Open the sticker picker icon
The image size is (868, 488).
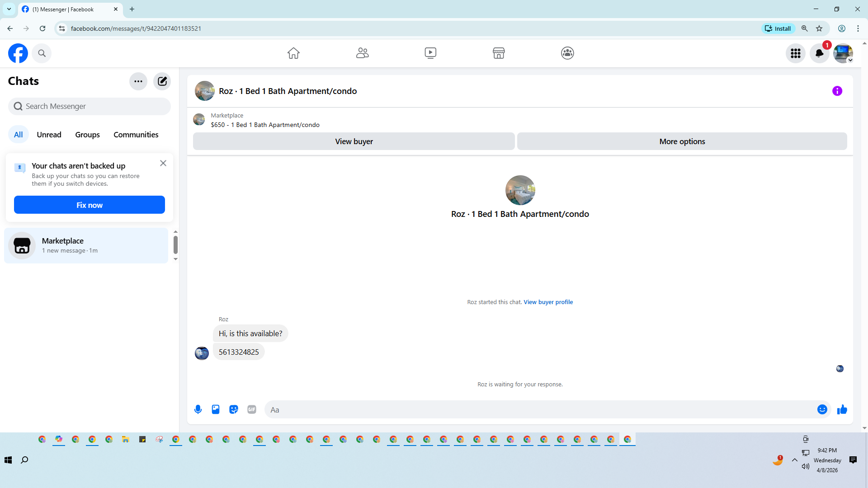(x=234, y=409)
